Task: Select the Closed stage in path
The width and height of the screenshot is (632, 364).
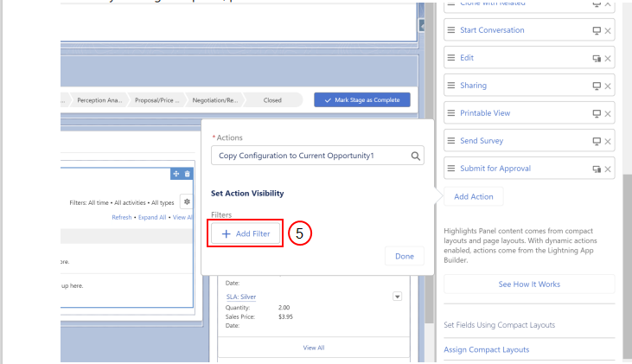Action: tap(272, 100)
